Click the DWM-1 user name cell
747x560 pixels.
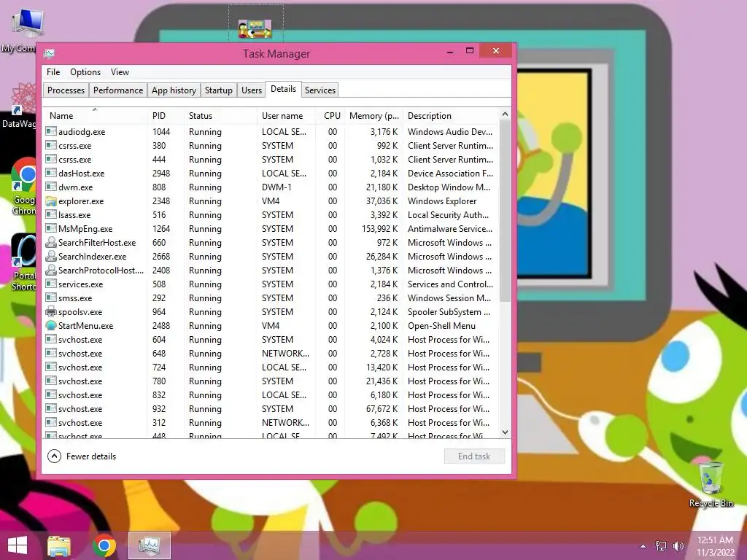(276, 187)
